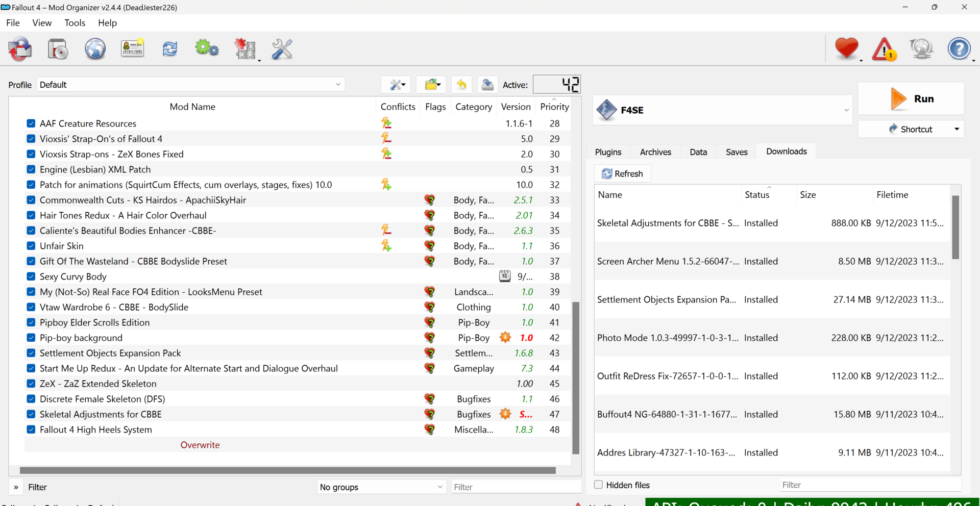Click the create backup icon beside Active
Screen dimensions: 980x506
(487, 85)
